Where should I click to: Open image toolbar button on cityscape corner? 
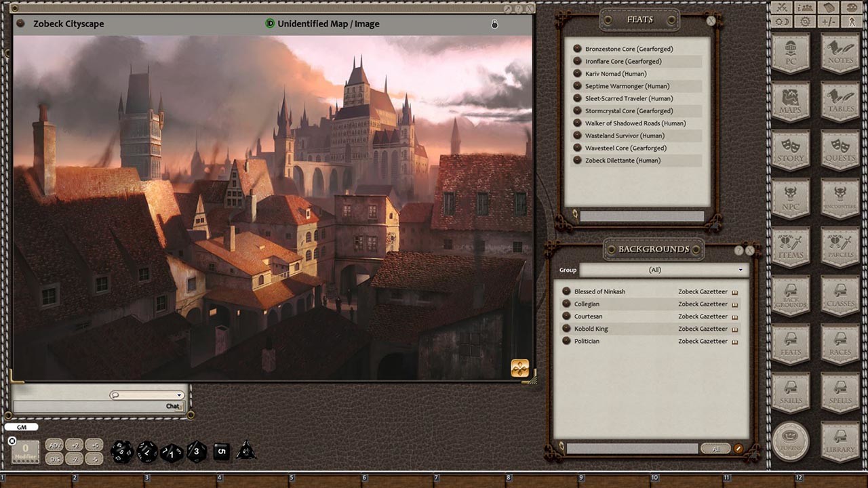pyautogui.click(x=520, y=367)
